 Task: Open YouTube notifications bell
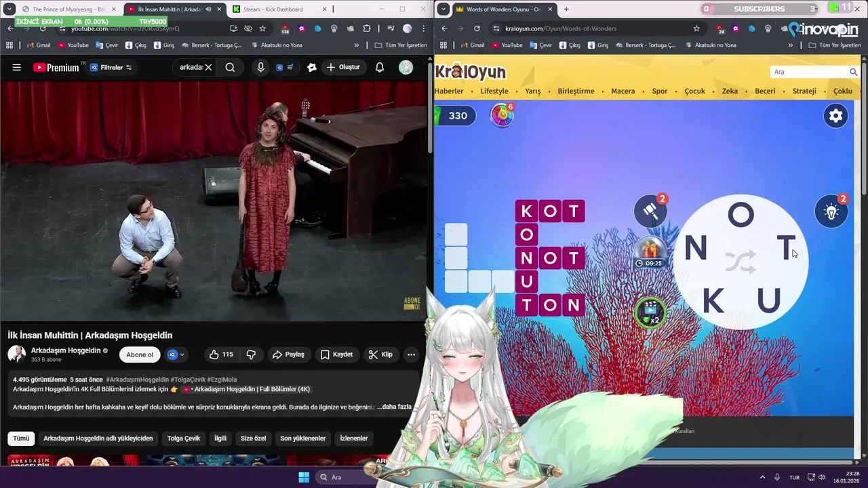click(380, 67)
